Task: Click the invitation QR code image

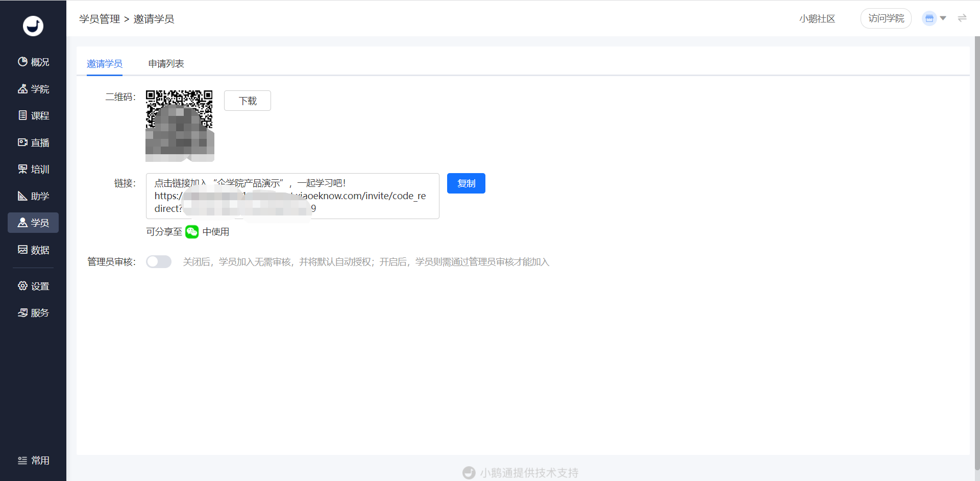Action: (x=180, y=126)
